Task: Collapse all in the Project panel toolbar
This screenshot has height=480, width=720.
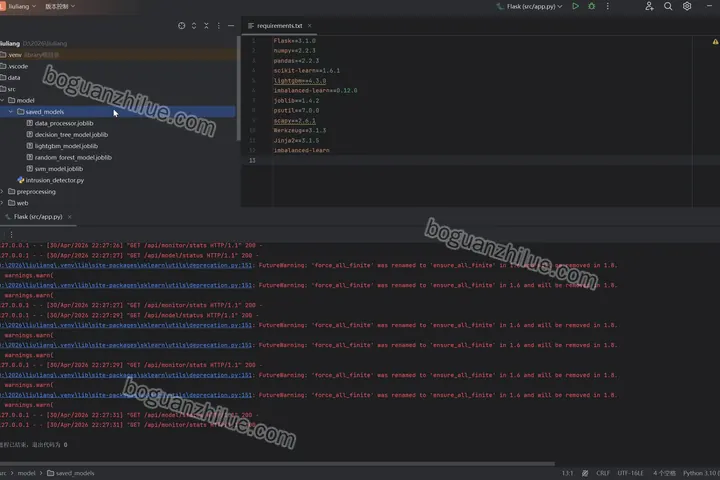Action: 206,26
